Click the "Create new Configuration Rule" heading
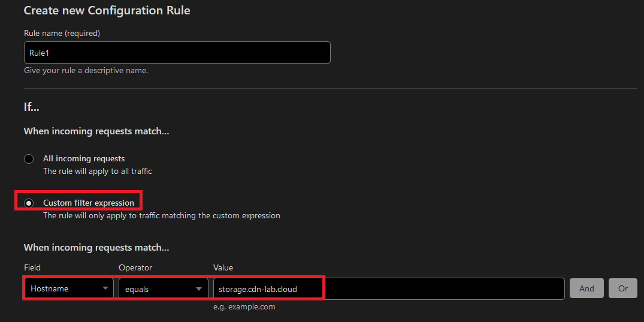The image size is (644, 322). click(107, 10)
